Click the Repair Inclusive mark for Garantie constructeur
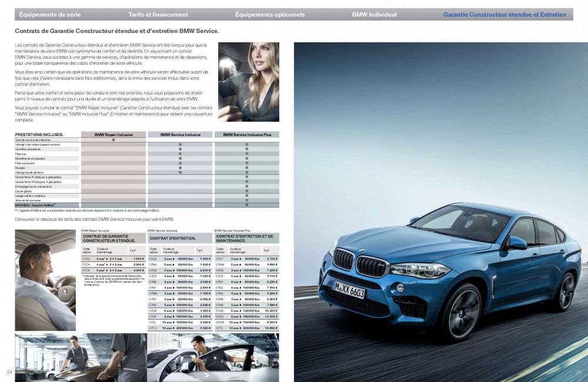This screenshot has height=382, width=588. (113, 139)
